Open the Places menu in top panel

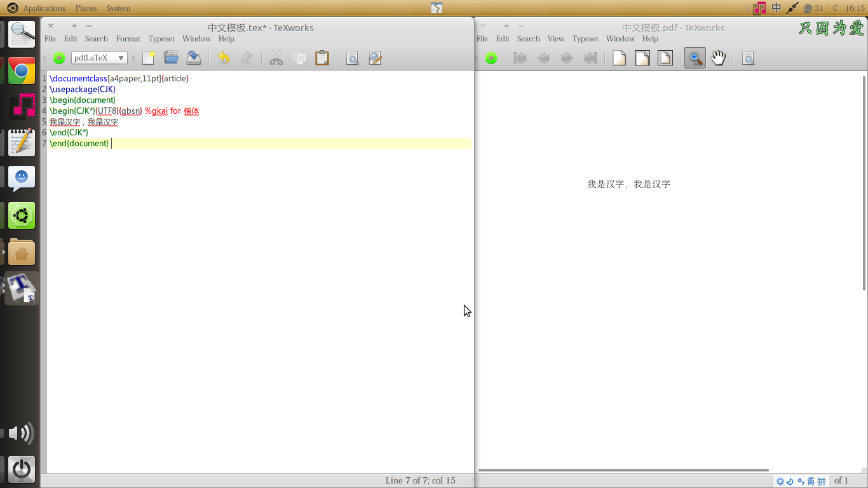[86, 8]
